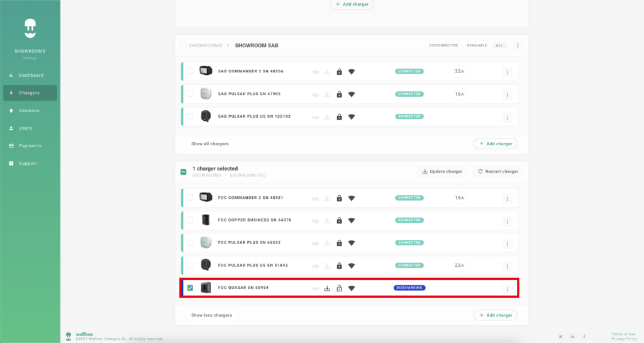Open three-dot menu for SAB Pulsar Plus US

click(x=508, y=118)
